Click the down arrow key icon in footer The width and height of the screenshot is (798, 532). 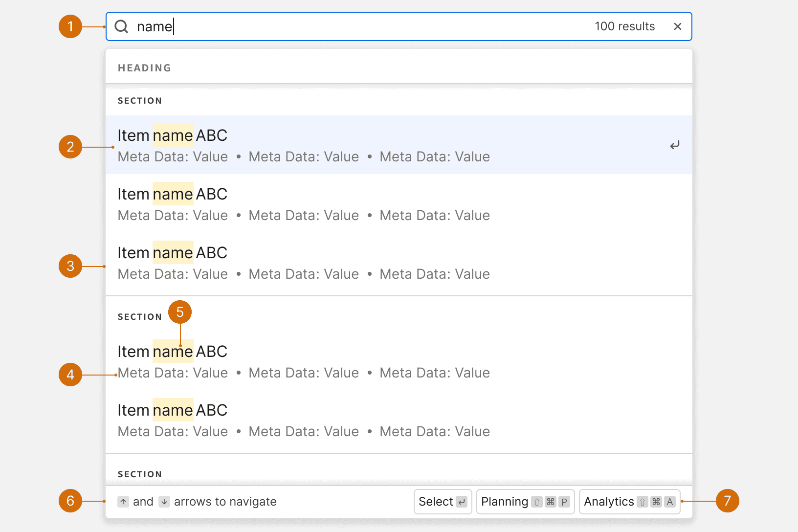click(164, 502)
